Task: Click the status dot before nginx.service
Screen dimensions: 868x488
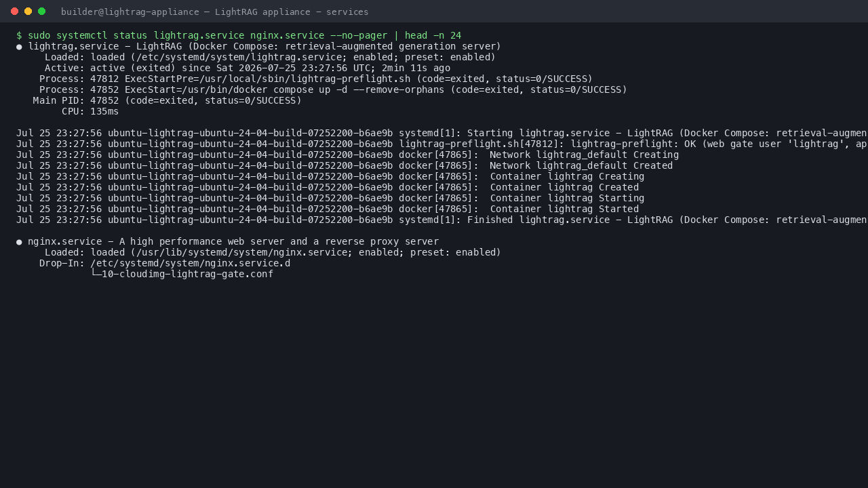Action: [19, 241]
